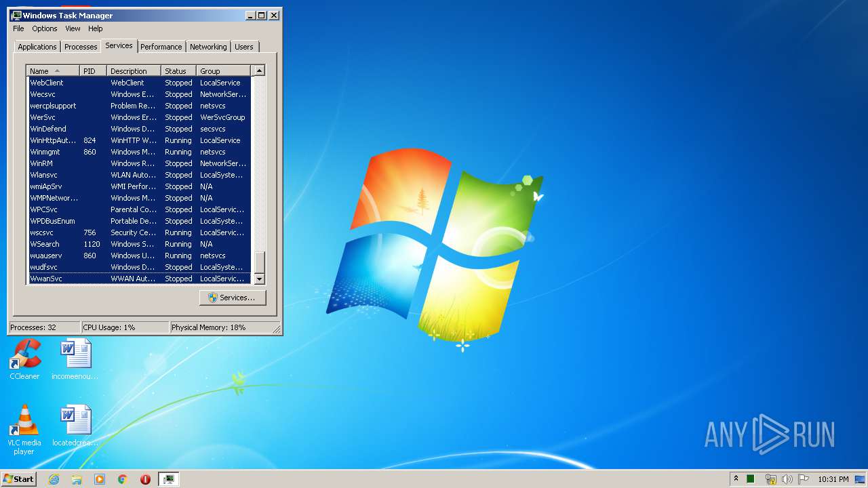
Task: Click the Task Manager taskbar button
Action: (168, 479)
